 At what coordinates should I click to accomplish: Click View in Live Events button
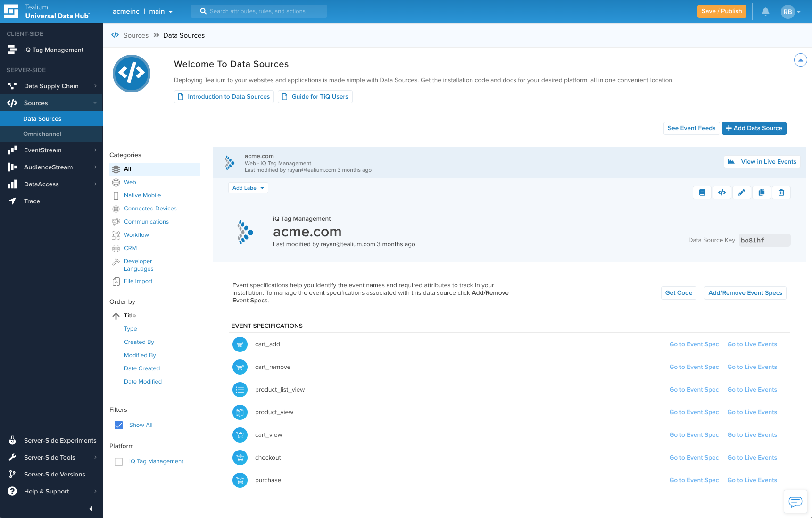[762, 162]
